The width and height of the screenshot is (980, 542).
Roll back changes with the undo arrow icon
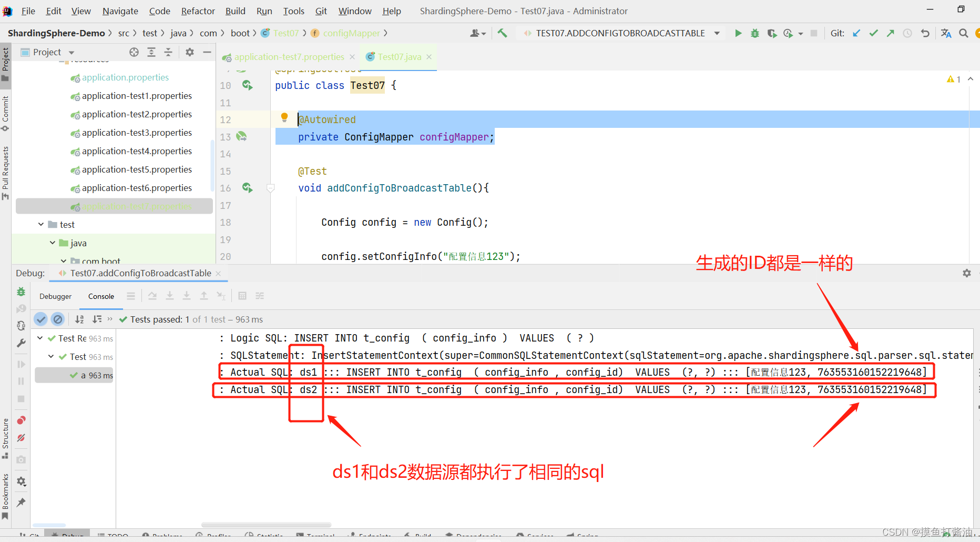tap(925, 33)
